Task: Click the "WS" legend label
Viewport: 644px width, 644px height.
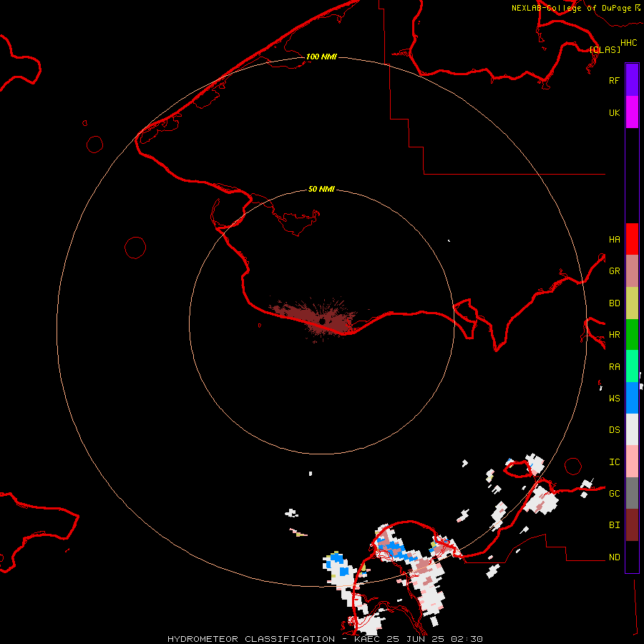Action: tap(615, 399)
